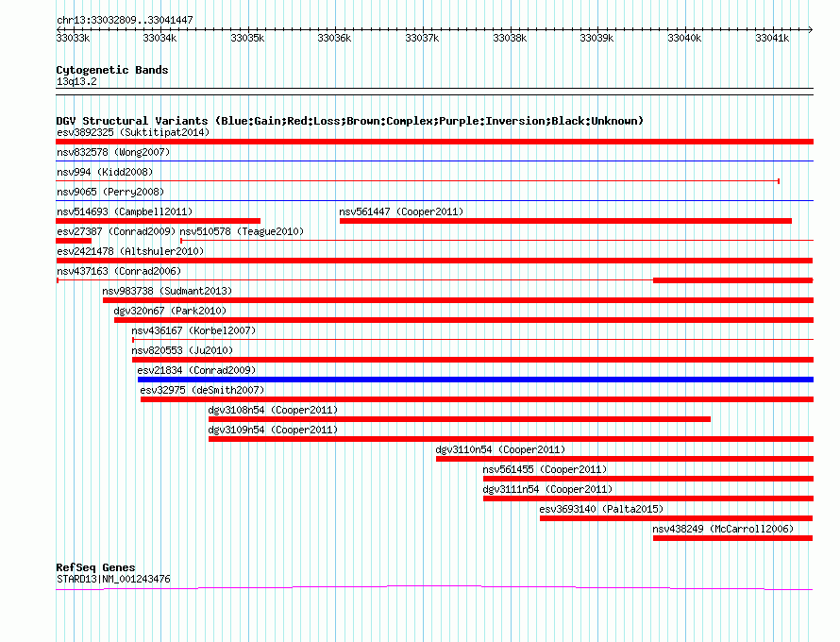Click the nsv514693 (Campbell2011) label
This screenshot has width=840, height=642.
coord(125,211)
